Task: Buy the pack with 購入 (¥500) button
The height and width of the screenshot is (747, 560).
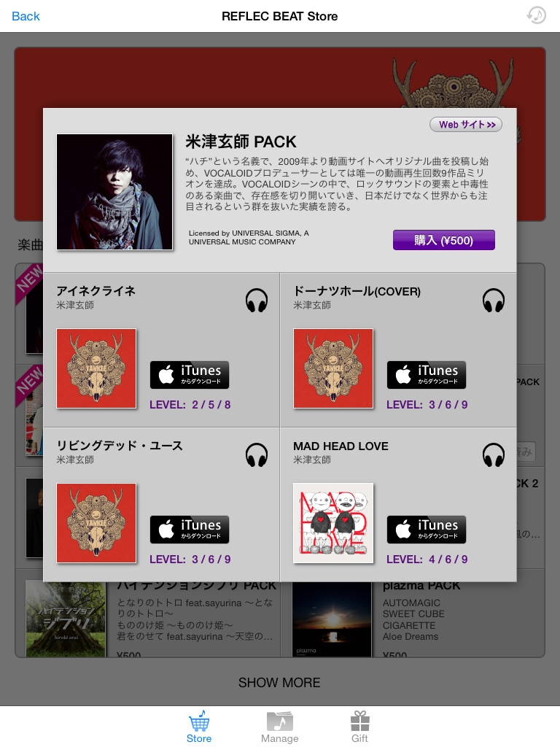Action: pyautogui.click(x=444, y=240)
